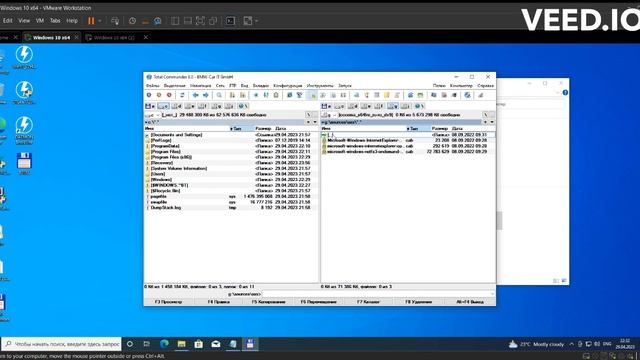Open the VMware VM menu

click(x=40, y=21)
